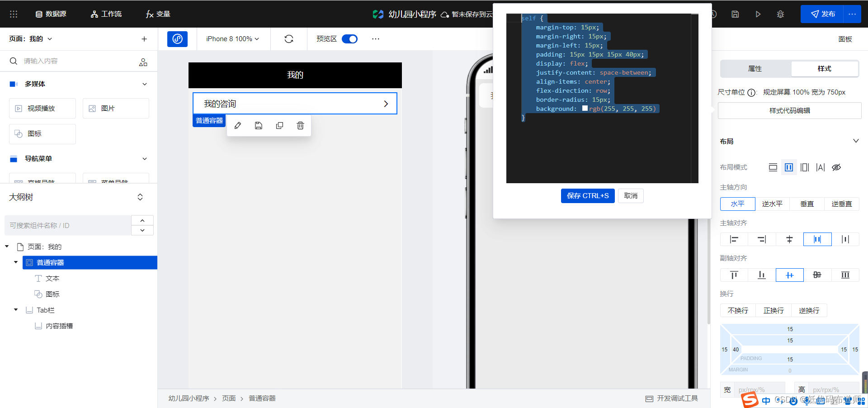The width and height of the screenshot is (868, 408).
Task: Click the component library icon beside search
Action: pos(143,62)
